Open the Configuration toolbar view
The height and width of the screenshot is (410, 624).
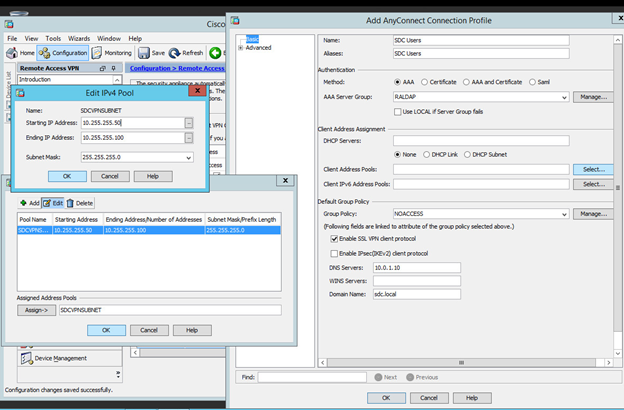(64, 53)
